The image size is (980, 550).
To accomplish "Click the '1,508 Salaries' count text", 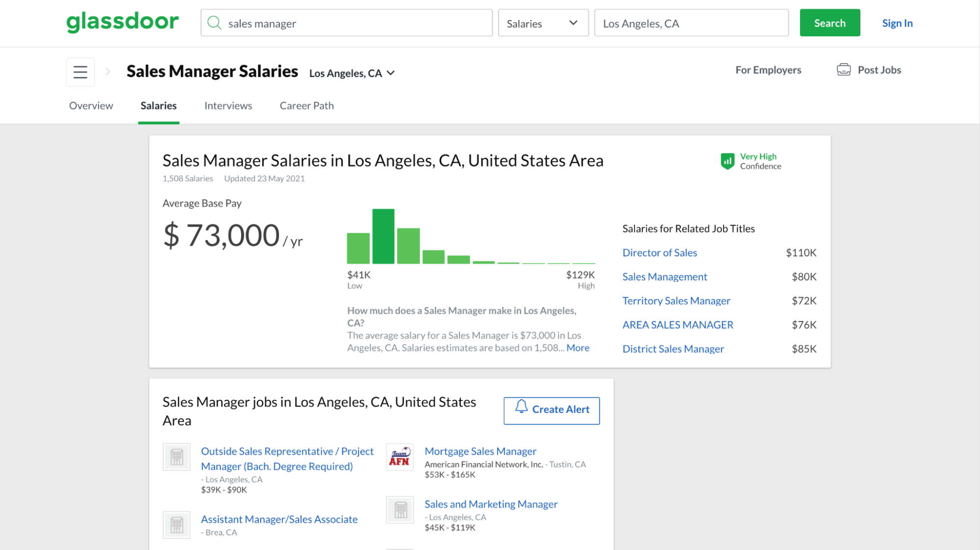I will tap(188, 178).
